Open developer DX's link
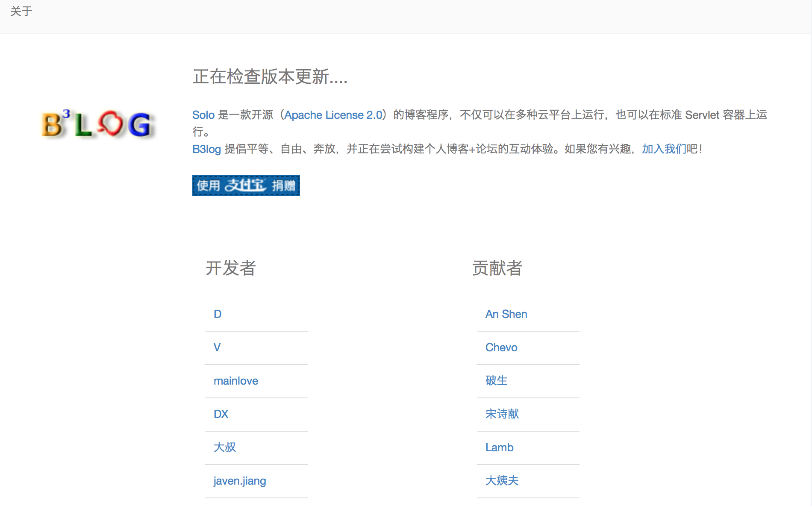 221,414
